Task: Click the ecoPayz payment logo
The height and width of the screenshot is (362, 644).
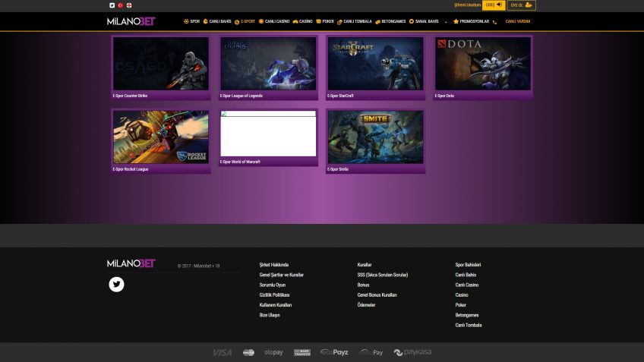Action: click(x=334, y=352)
